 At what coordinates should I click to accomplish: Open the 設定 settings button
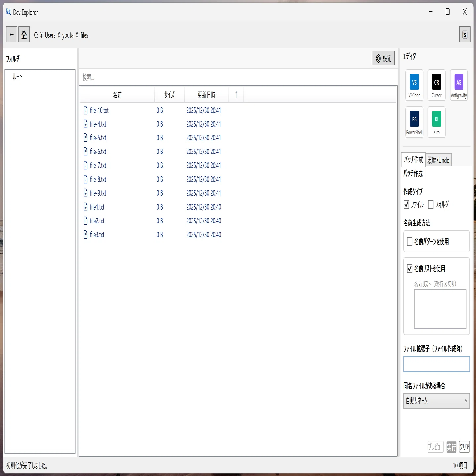point(383,58)
